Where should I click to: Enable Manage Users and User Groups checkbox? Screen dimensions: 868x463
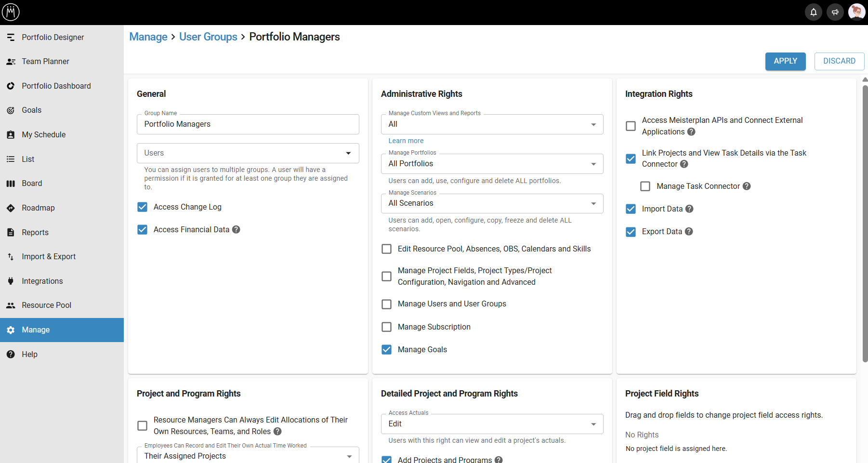[386, 304]
